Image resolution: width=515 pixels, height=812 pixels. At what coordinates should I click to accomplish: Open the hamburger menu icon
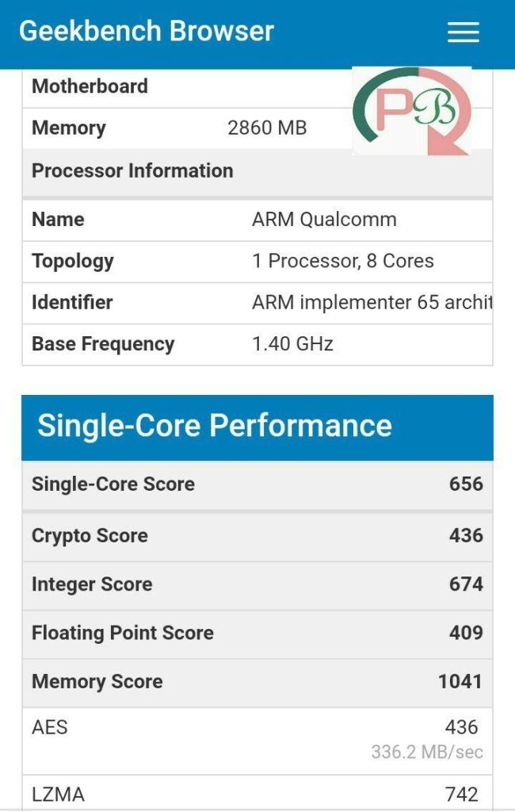click(463, 32)
